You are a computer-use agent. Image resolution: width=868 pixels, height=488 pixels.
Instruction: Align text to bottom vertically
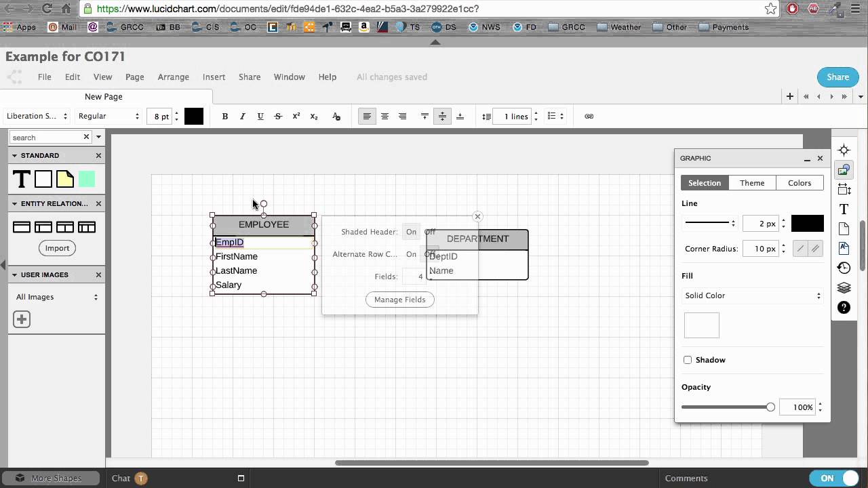coord(460,117)
